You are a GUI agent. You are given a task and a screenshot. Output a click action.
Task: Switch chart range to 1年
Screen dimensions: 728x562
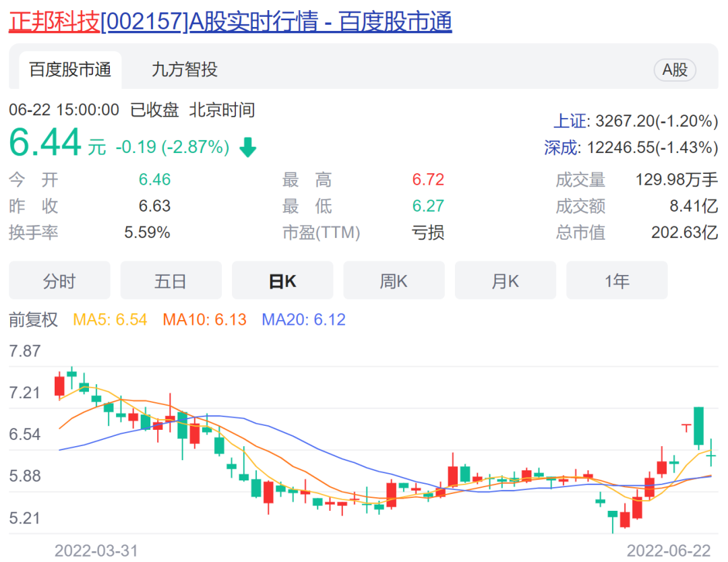click(x=617, y=281)
